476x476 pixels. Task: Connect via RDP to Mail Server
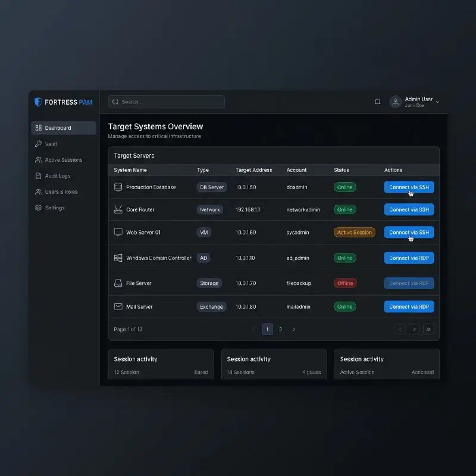pyautogui.click(x=409, y=306)
